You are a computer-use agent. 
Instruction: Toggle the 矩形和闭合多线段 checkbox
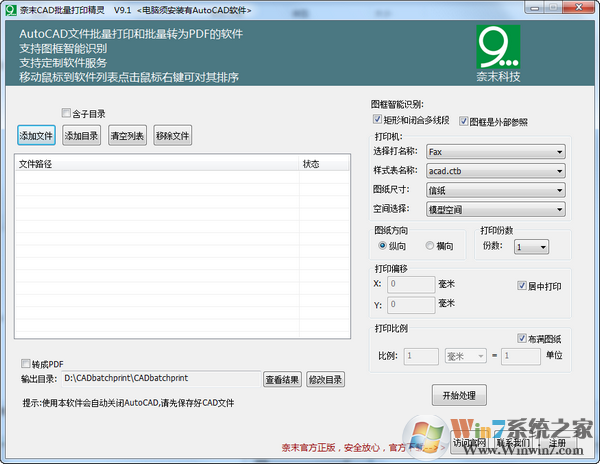[377, 121]
